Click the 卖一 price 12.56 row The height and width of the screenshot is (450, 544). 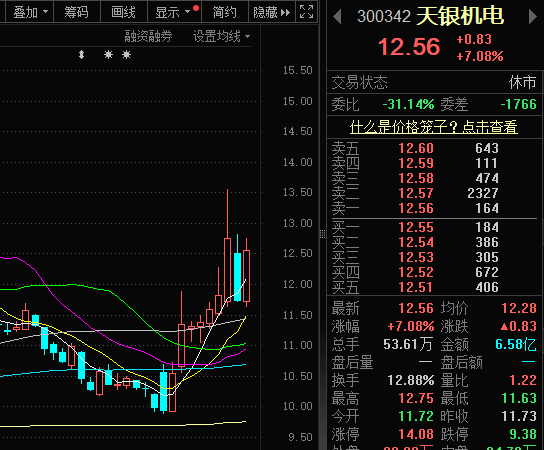coord(434,208)
